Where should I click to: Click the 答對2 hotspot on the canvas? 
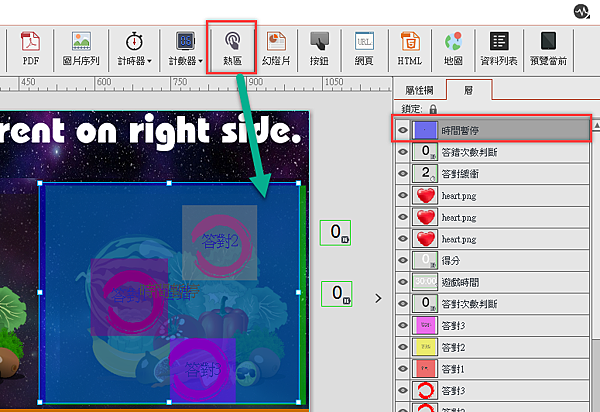(220, 243)
